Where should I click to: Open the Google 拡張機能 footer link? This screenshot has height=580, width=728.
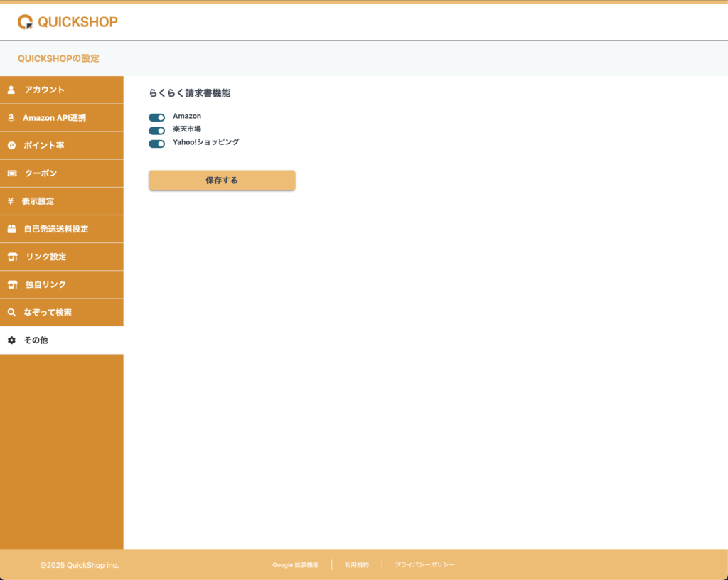pos(295,565)
